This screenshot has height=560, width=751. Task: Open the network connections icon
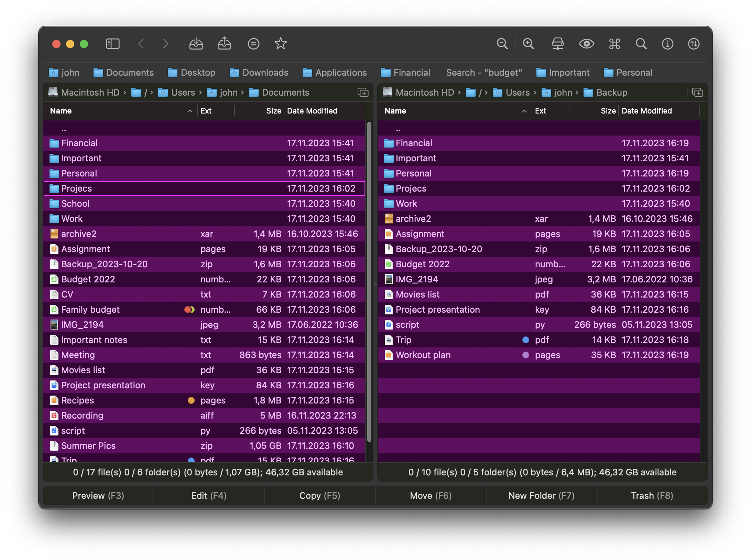point(557,44)
